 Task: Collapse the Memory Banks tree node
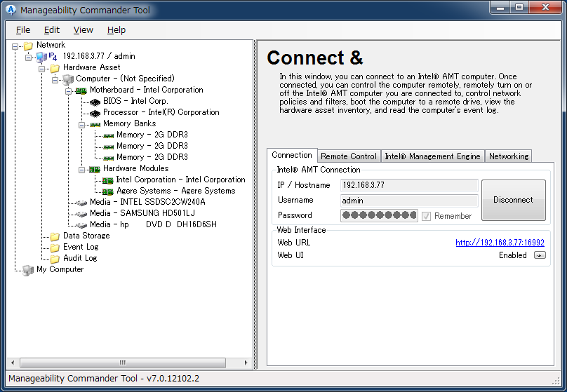[x=82, y=124]
